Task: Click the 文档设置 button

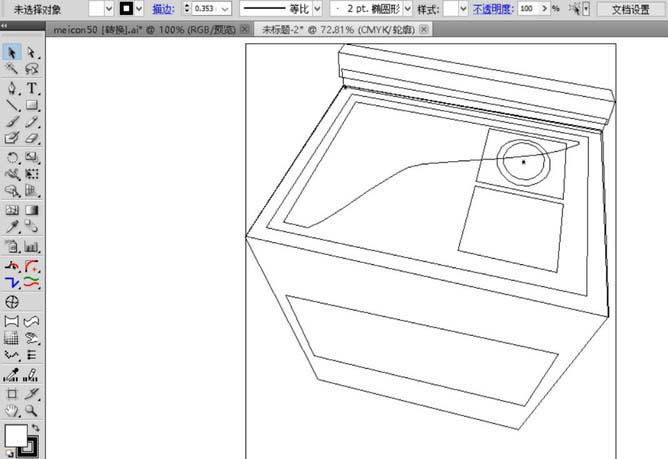Action: tap(630, 9)
